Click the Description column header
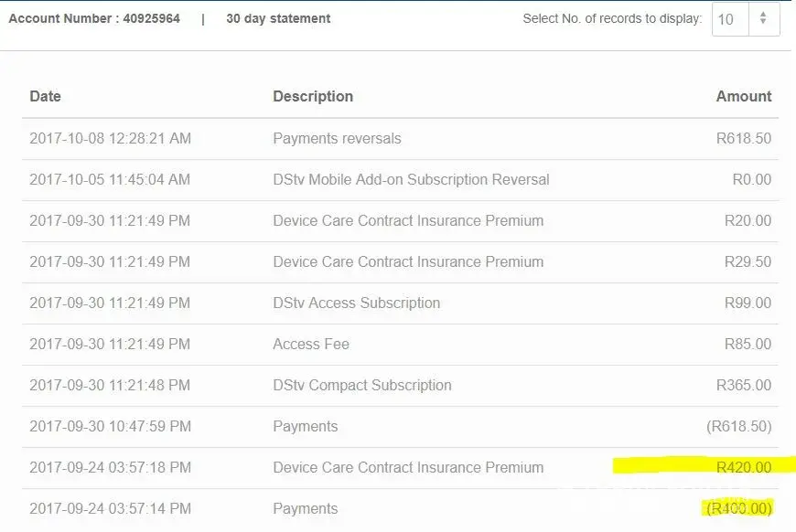 click(x=313, y=96)
